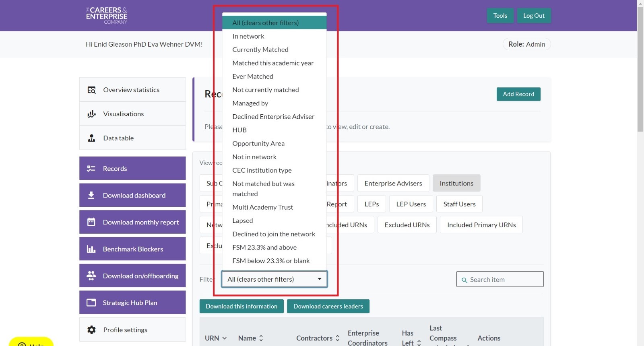Click the Overview statistics icon
Image resolution: width=644 pixels, height=346 pixels.
[92, 90]
